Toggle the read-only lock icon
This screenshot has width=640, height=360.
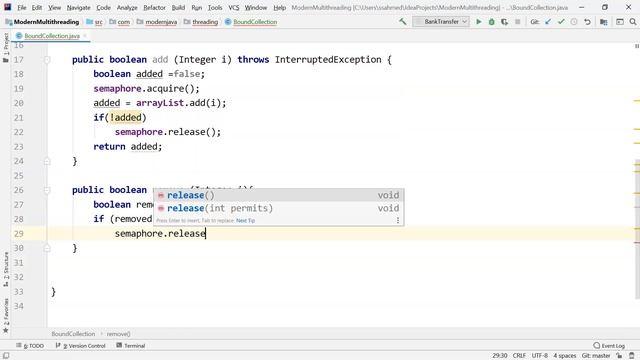619,356
